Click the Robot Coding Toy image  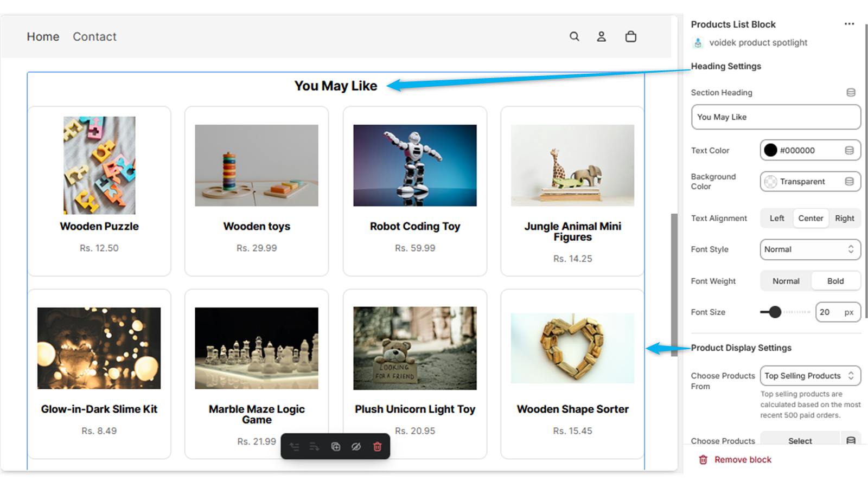[x=415, y=165]
